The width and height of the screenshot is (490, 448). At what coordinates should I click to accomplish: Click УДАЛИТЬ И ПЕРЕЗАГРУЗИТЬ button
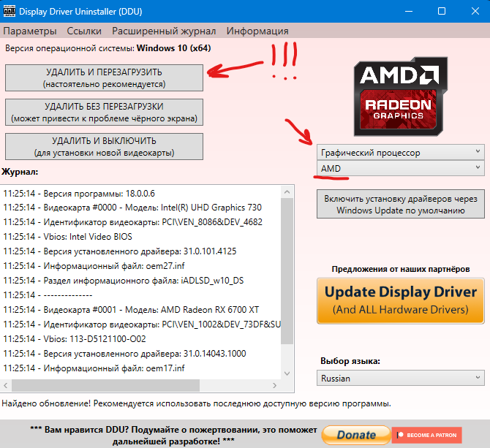coord(104,77)
